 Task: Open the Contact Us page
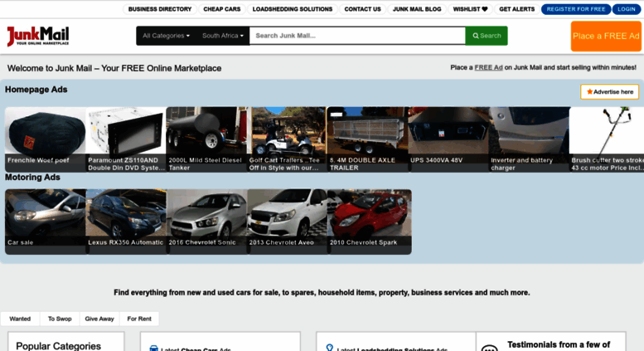[x=363, y=9]
